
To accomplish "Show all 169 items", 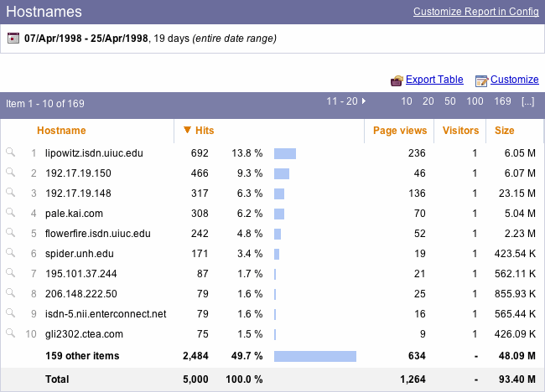I will 502,101.
